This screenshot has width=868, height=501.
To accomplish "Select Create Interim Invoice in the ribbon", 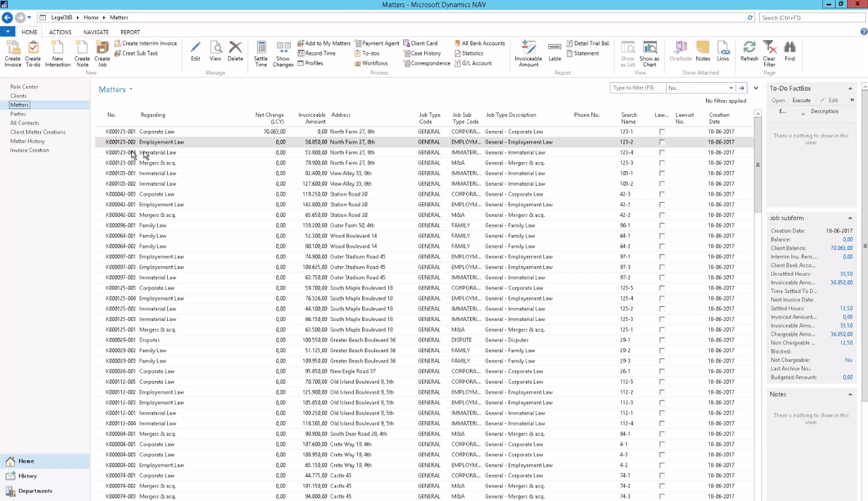I will (145, 43).
